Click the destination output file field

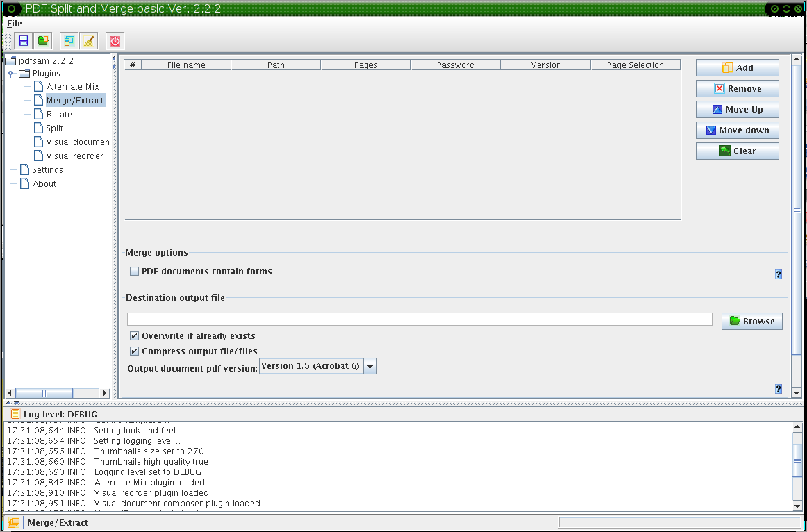[x=419, y=319]
